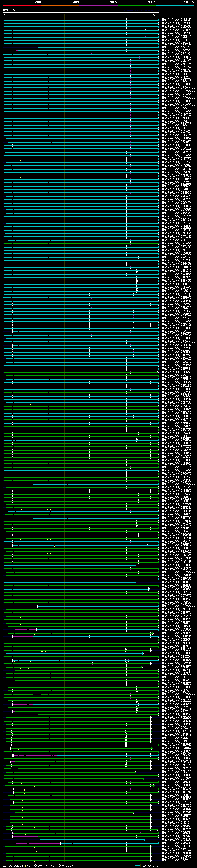Select the UniRef100_B9I2G9 hit
Screen dimensions: 197x868
pos(177,162)
